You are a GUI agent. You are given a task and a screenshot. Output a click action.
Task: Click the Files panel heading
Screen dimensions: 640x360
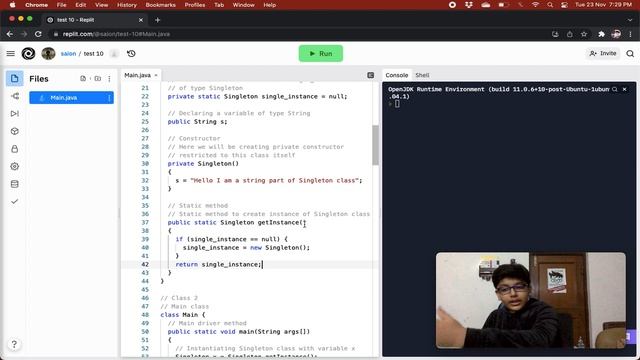pos(39,79)
